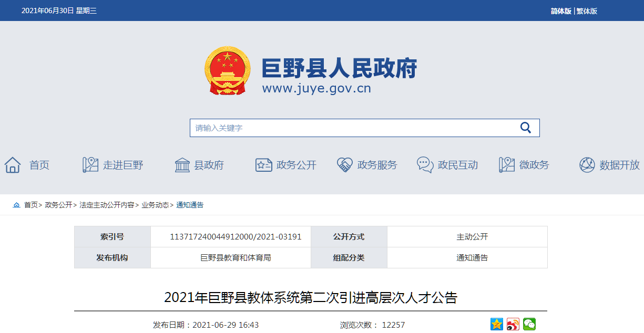The image size is (644, 333).
Task: Open 法定主动公开内容 breadcrumb link
Action: [x=107, y=205]
